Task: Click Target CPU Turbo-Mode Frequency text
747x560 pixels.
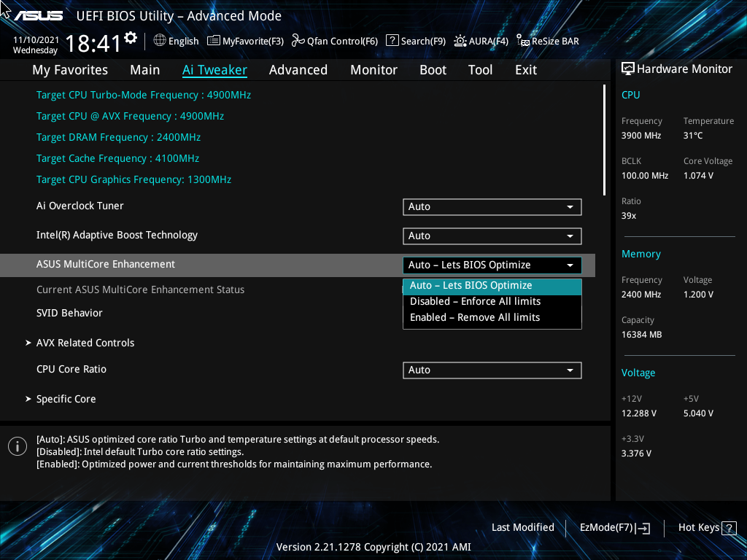Action: point(144,96)
